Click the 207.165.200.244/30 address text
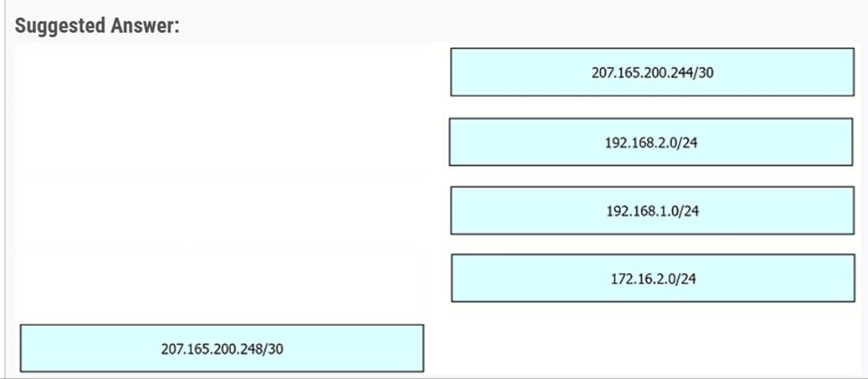Screen dimensions: 868x379 [x=652, y=72]
